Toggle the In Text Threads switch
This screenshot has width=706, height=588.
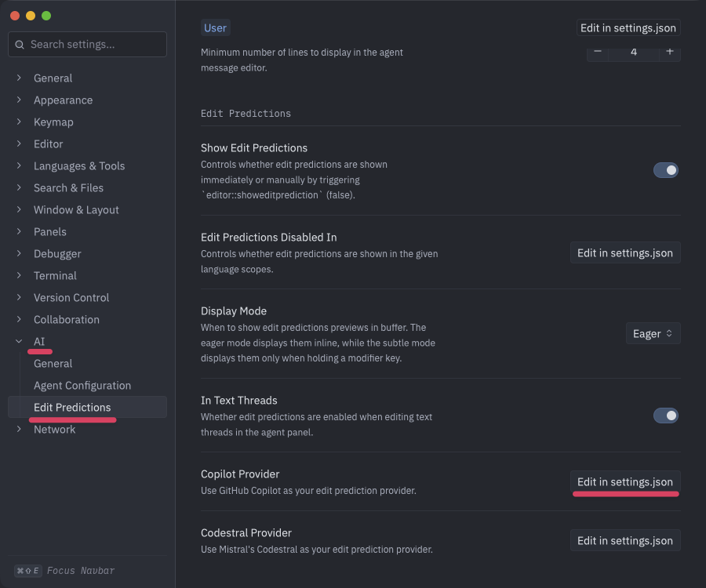tap(666, 416)
